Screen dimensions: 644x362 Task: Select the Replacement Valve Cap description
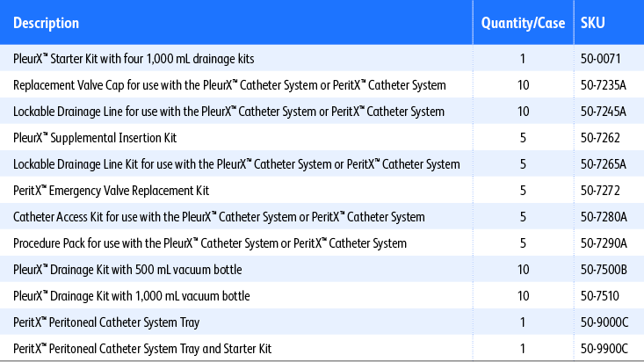229,85
